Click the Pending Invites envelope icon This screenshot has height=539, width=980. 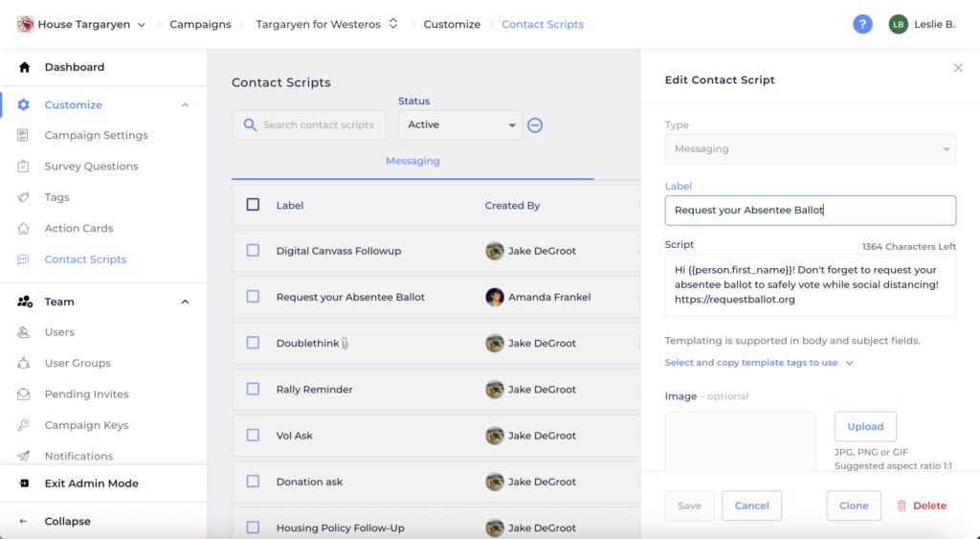23,393
